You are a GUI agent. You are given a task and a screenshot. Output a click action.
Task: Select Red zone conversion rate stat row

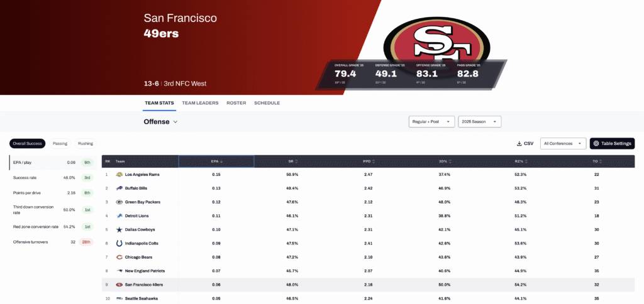click(53, 227)
